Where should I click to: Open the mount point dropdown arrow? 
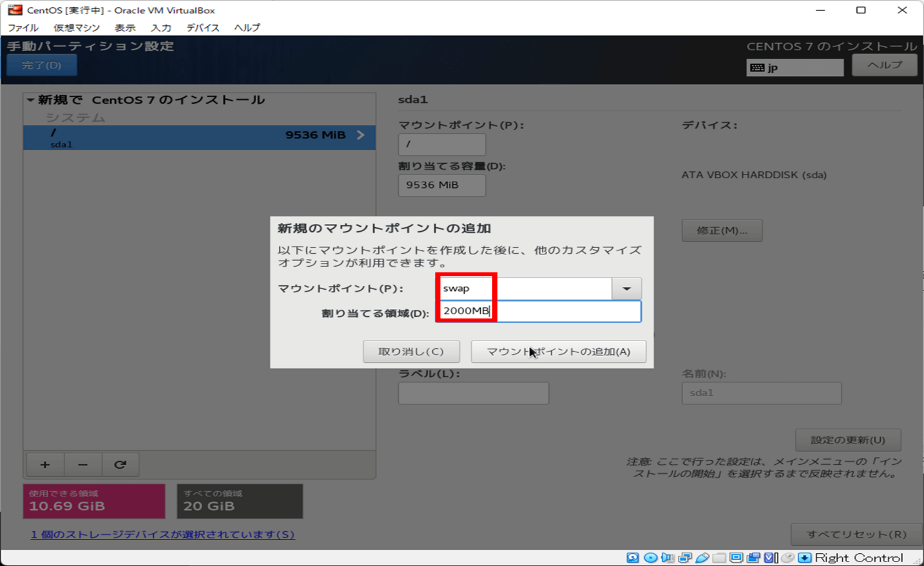click(x=626, y=288)
